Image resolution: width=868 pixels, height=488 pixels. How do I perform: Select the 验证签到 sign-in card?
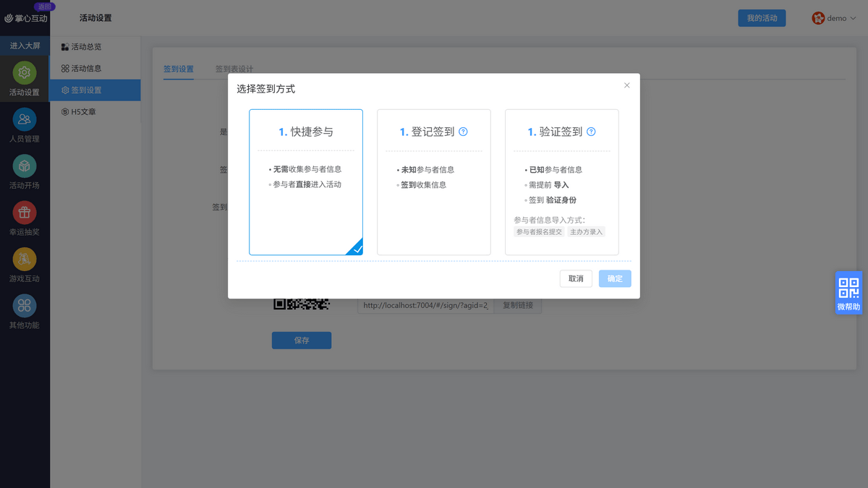(562, 182)
